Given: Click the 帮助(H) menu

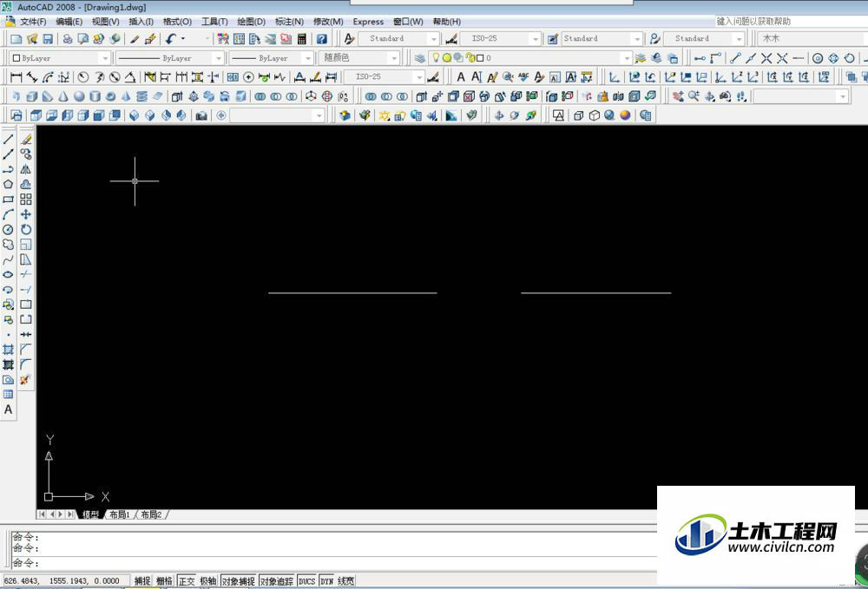Looking at the screenshot, I should tap(446, 22).
